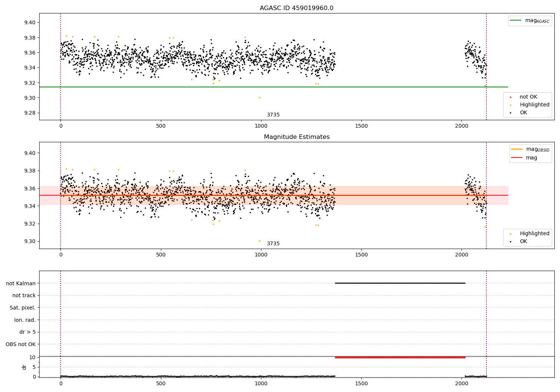Screen dimensions: 560x392
Task: Click the 'Sat. pixel.' axis label
Action: coord(23,308)
